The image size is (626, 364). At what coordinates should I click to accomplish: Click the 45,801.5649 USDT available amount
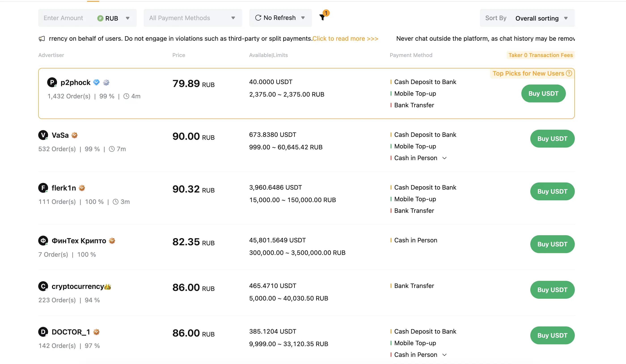(277, 240)
